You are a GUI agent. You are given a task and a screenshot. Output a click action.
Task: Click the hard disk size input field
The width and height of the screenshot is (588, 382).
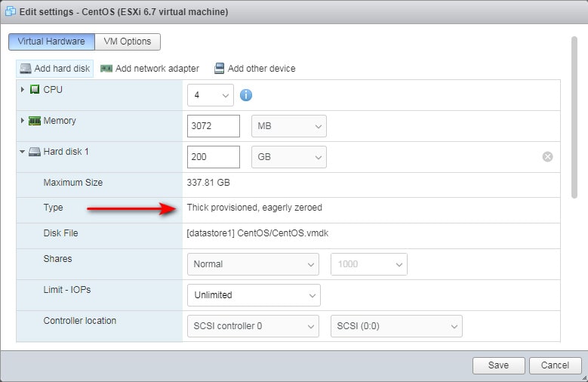coord(213,157)
